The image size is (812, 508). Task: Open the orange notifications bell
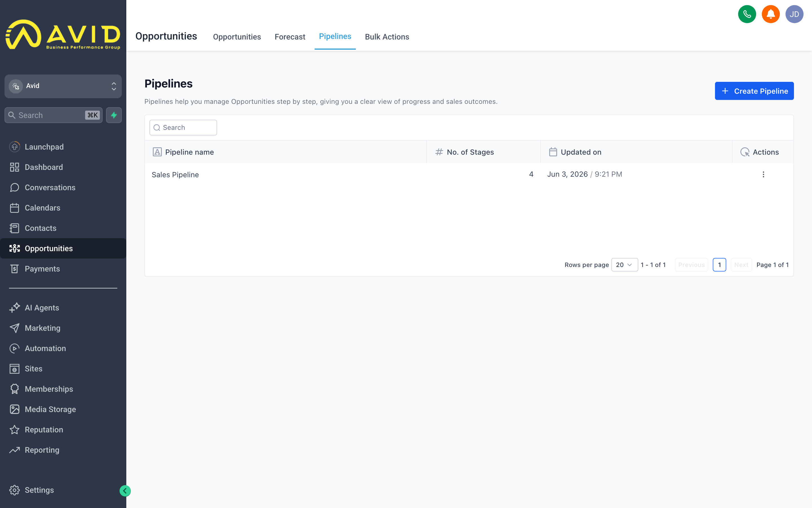pos(770,14)
